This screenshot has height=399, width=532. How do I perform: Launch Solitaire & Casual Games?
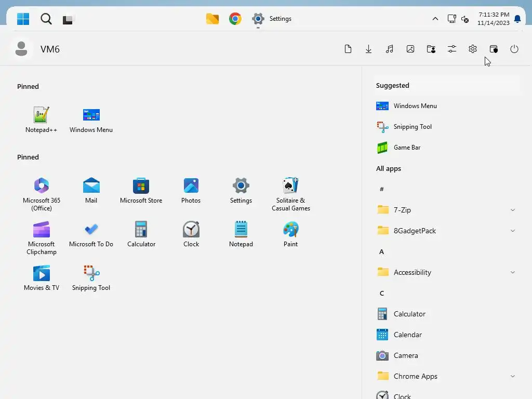[291, 194]
